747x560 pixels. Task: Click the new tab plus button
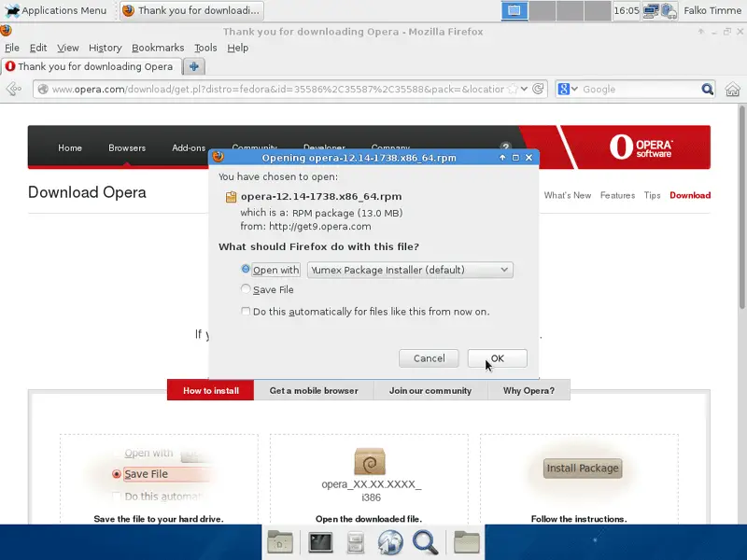click(194, 66)
